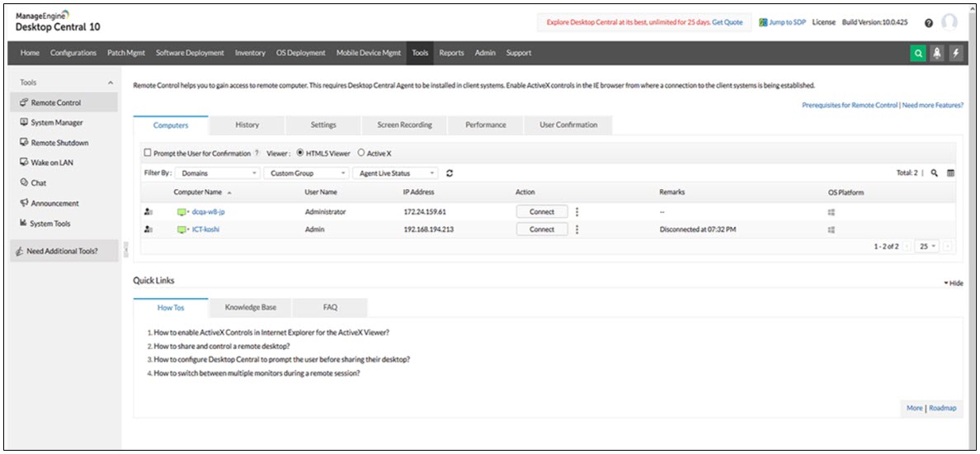Click the green monitor icon for ICT-koshi
Image resolution: width=980 pixels, height=454 pixels.
coord(181,229)
